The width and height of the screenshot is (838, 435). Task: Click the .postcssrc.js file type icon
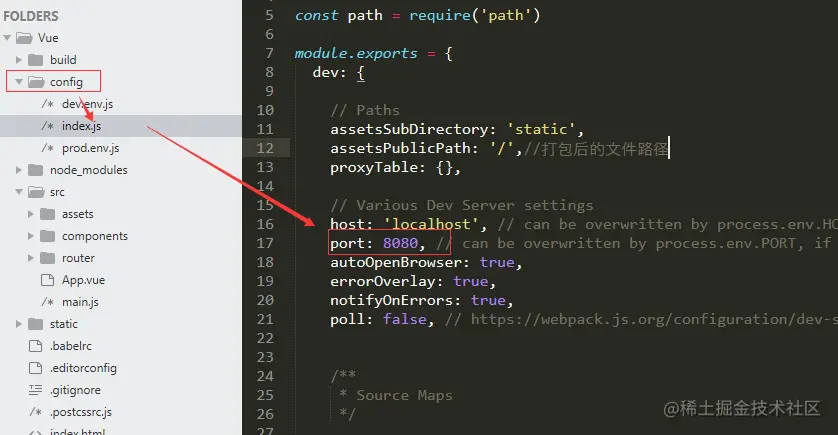click(35, 412)
